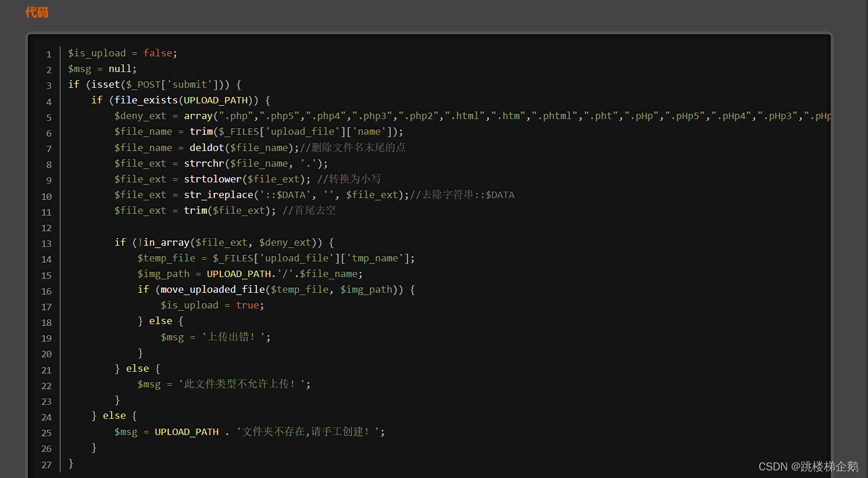Click the $is_upload = false statement

tap(122, 53)
